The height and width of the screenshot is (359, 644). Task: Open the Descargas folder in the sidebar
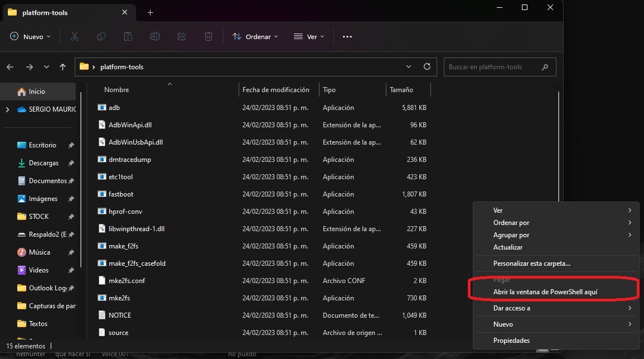[x=43, y=162]
